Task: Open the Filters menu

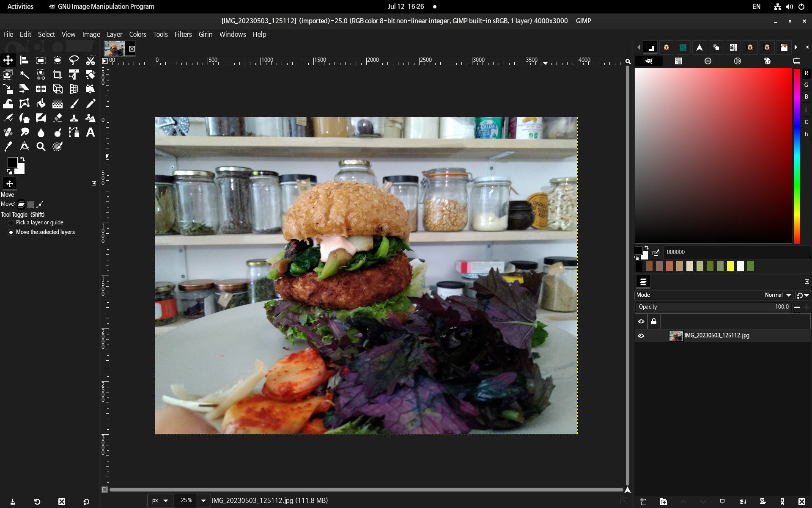Action: [x=183, y=34]
